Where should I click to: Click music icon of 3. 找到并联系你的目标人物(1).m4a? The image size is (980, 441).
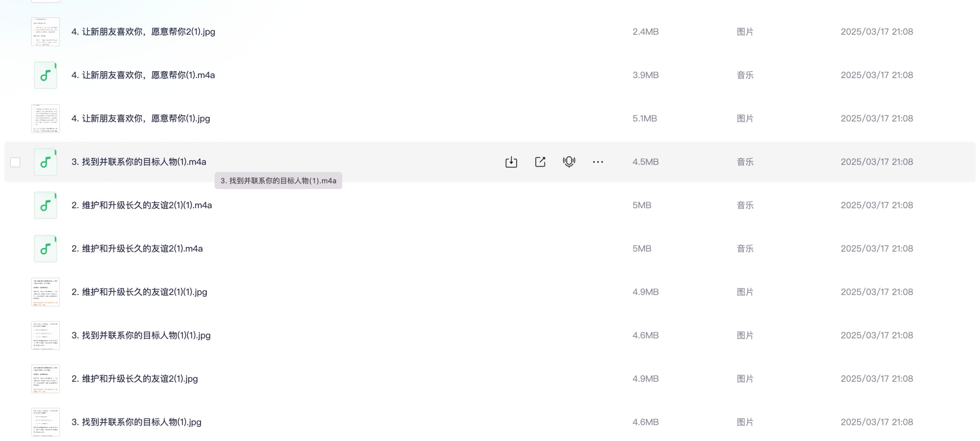click(x=46, y=162)
